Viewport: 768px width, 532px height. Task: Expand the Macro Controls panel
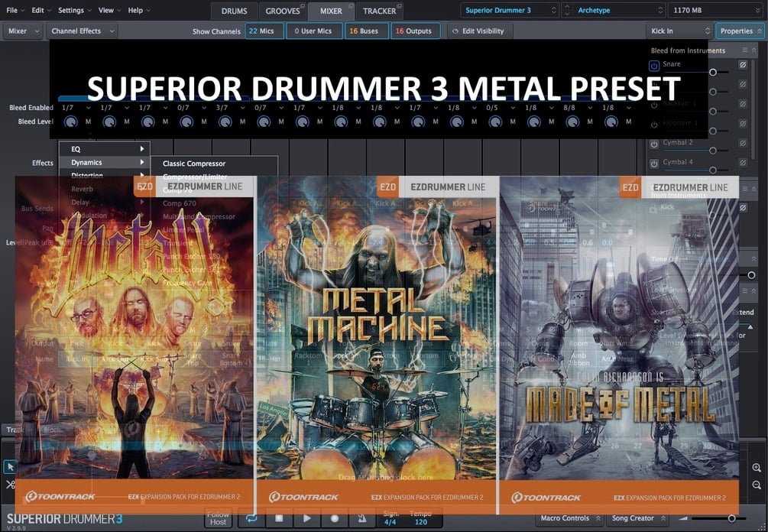coord(569,518)
